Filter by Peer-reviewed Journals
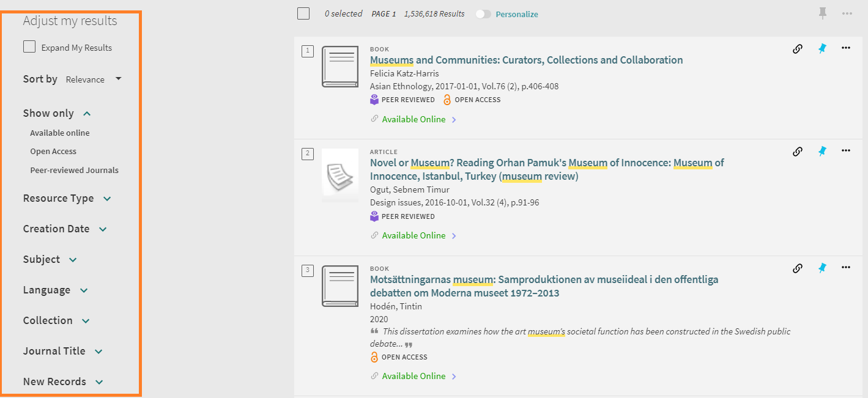The height and width of the screenshot is (398, 868). point(74,170)
